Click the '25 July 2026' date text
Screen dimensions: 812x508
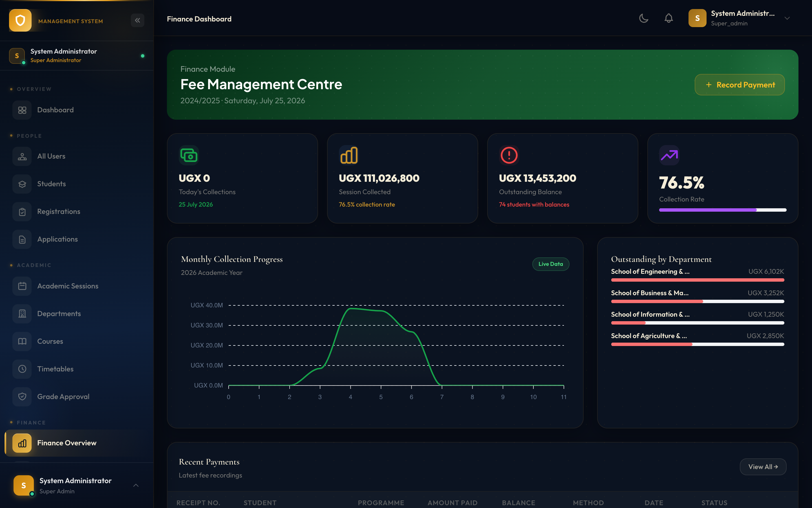pos(196,205)
